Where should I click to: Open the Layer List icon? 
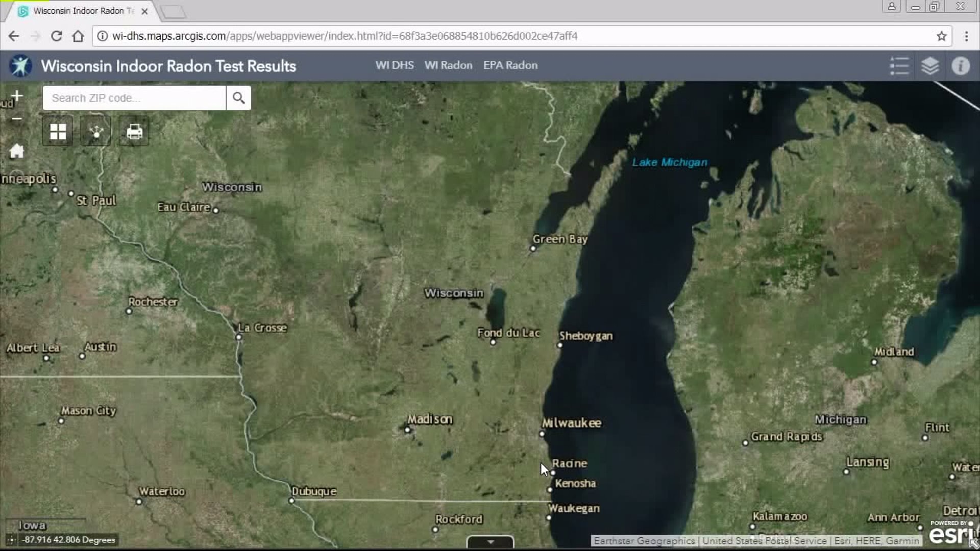tap(930, 66)
